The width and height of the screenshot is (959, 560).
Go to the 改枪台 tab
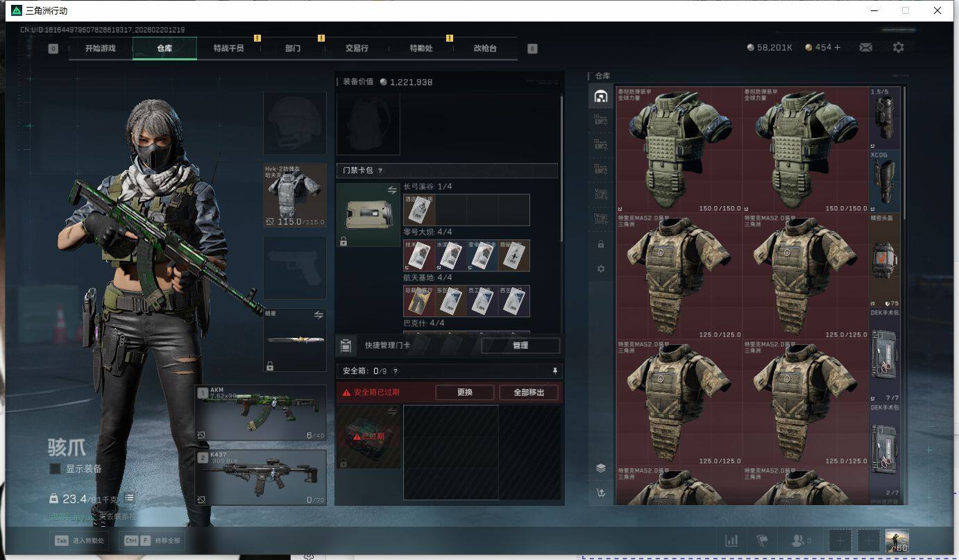point(485,49)
